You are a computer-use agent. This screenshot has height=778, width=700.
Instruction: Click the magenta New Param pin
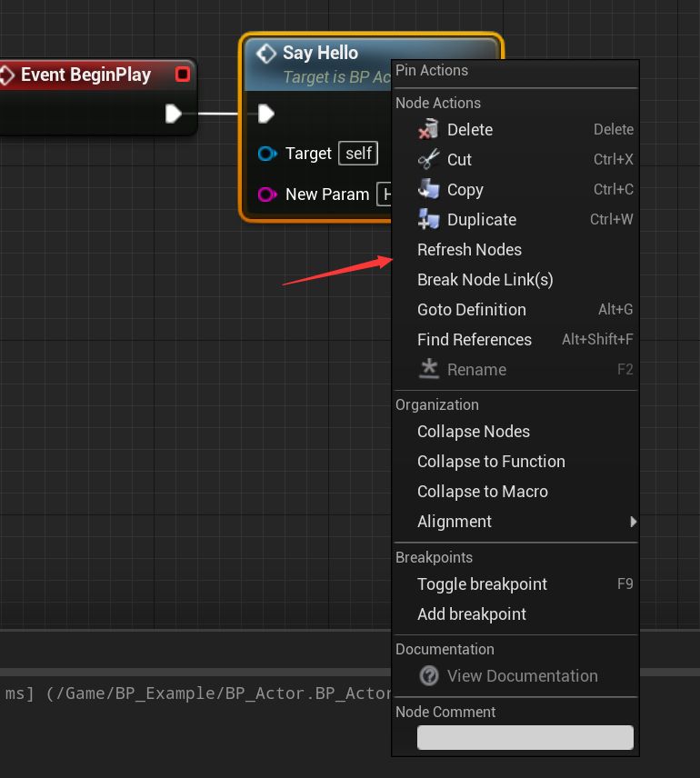(x=266, y=194)
